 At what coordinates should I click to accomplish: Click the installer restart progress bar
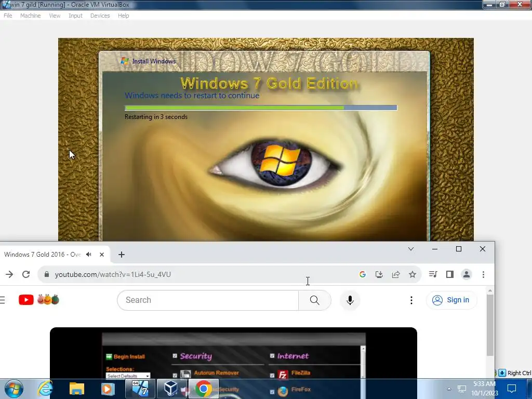261,108
